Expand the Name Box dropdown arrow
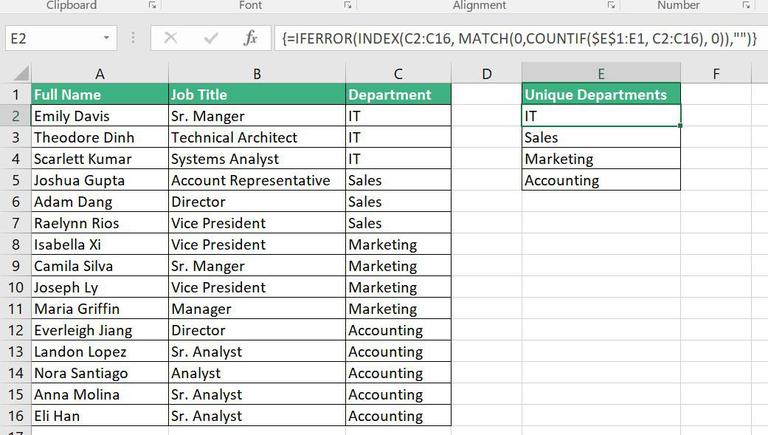768x435 pixels. (x=106, y=38)
